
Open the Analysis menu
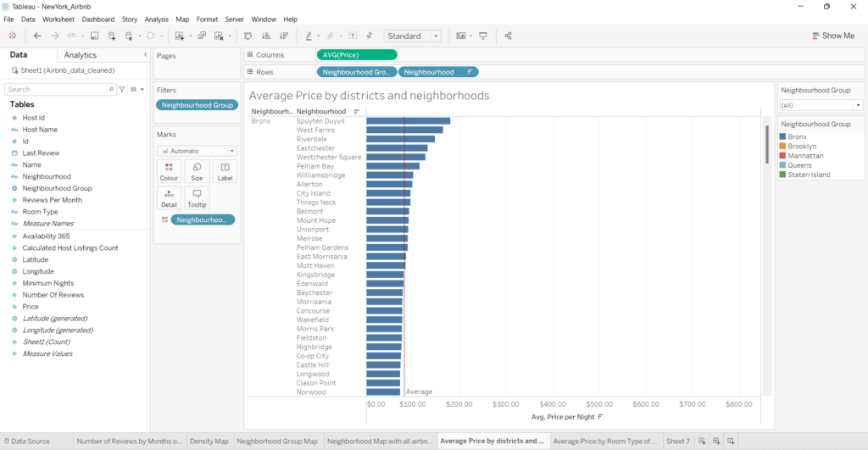tap(156, 19)
